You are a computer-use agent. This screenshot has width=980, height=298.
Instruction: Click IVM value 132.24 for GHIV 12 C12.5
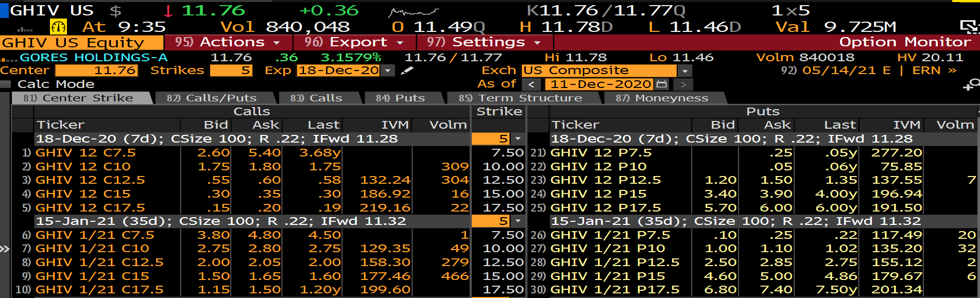(385, 180)
